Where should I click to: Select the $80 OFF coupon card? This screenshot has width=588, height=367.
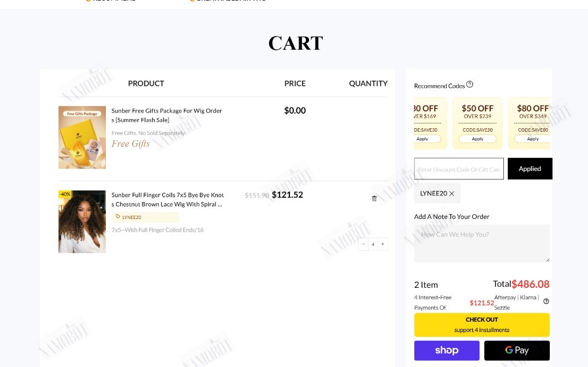(530, 123)
